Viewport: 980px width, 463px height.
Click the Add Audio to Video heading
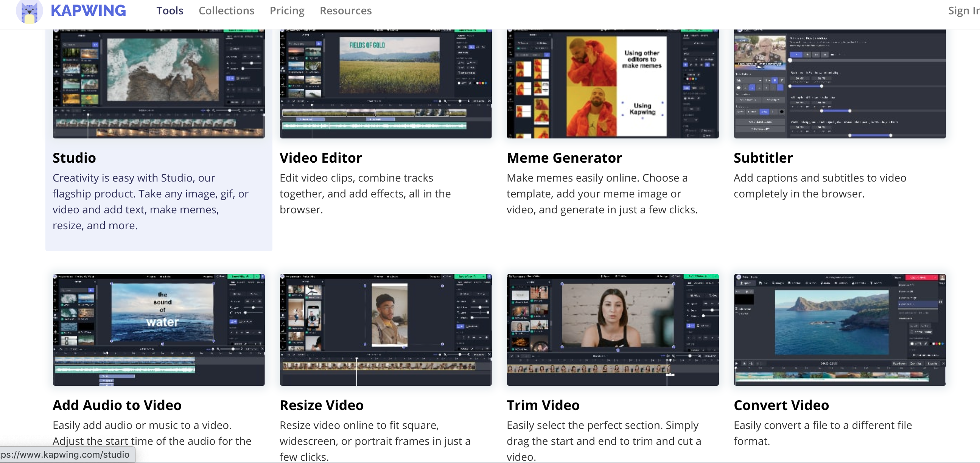117,405
